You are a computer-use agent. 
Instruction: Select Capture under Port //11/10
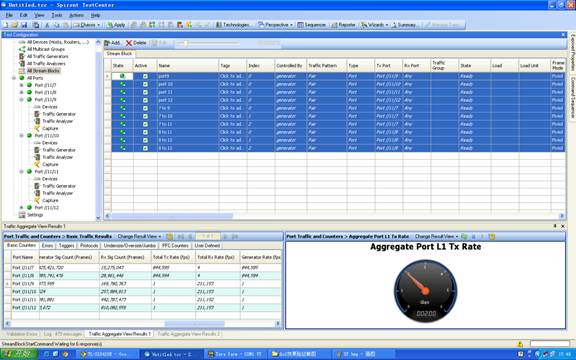50,164
